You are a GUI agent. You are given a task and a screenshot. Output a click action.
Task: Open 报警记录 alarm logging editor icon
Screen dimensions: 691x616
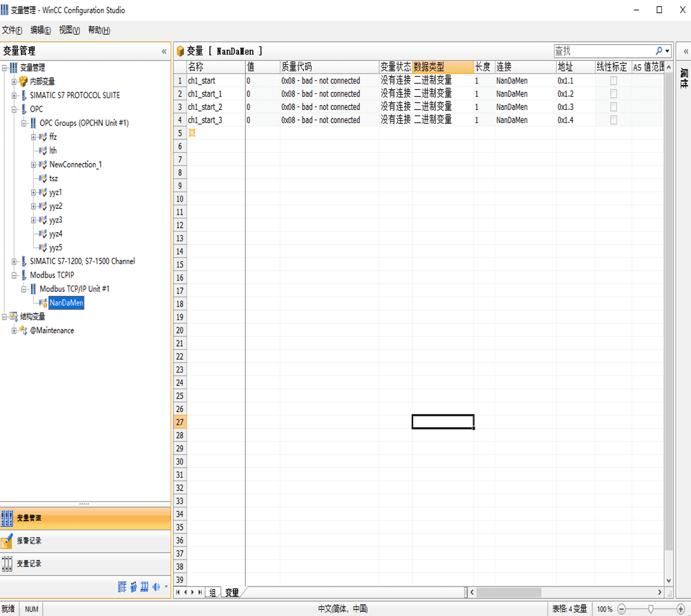point(8,541)
